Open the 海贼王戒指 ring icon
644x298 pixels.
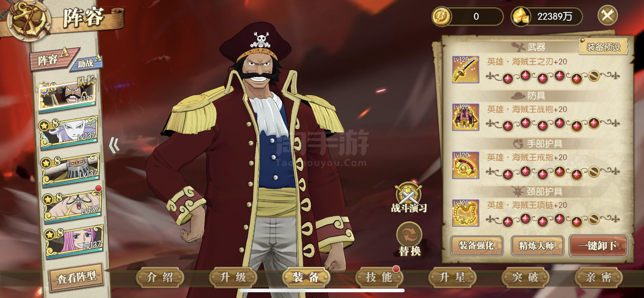pyautogui.click(x=465, y=165)
